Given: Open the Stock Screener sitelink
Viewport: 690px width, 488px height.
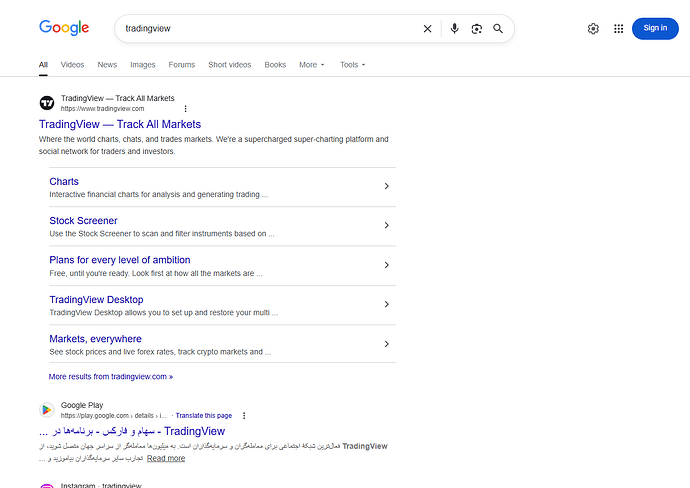Looking at the screenshot, I should pyautogui.click(x=83, y=220).
